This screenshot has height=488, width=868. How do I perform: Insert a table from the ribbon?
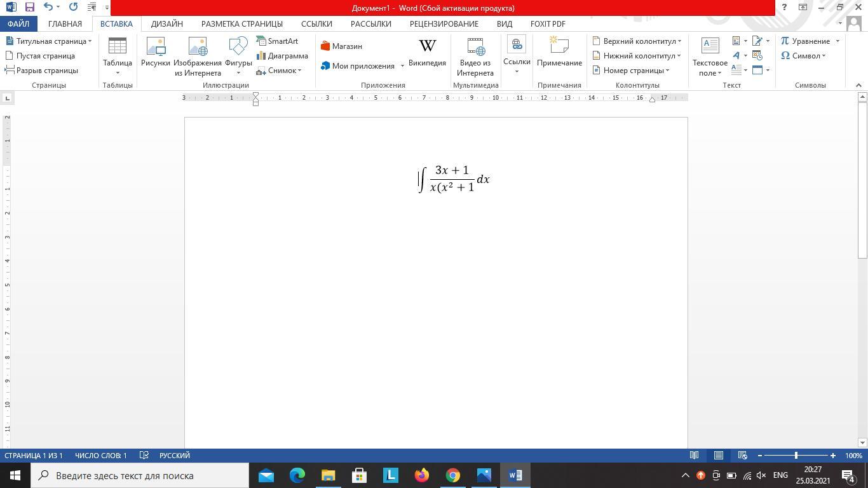(x=118, y=56)
